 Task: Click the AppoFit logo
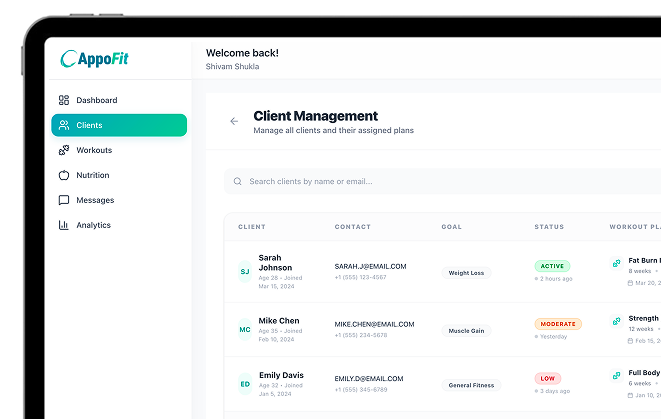(x=95, y=59)
